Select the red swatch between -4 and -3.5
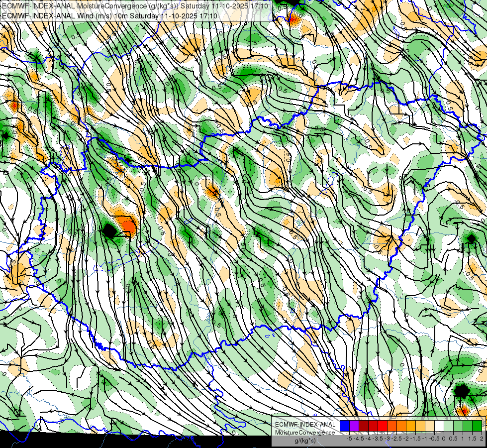 click(373, 426)
